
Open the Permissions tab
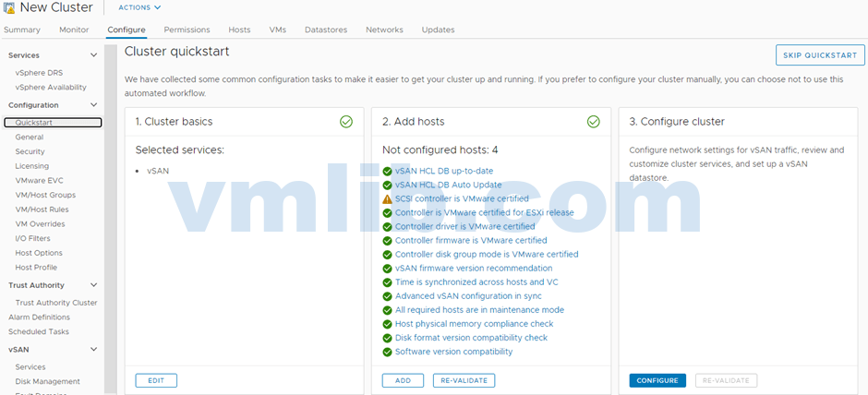tap(187, 30)
